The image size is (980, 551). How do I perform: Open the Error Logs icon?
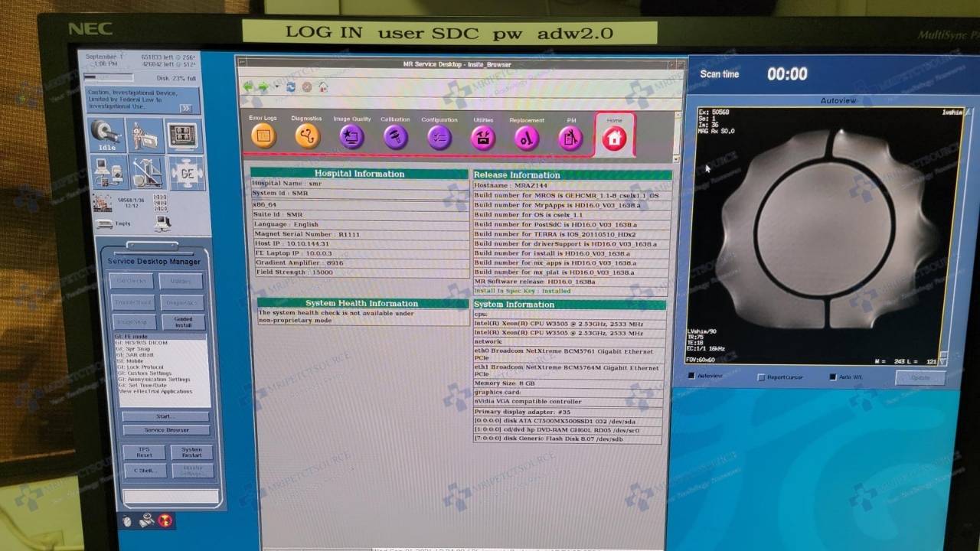(x=263, y=137)
